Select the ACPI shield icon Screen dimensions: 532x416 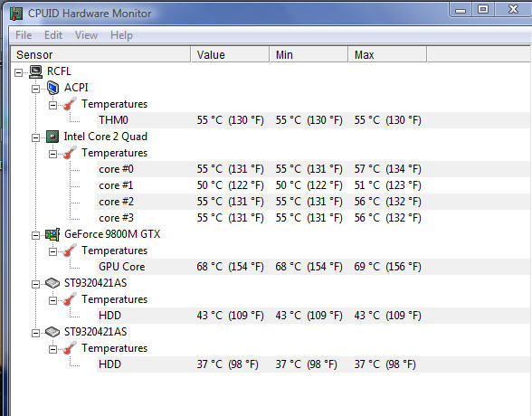(x=52, y=88)
